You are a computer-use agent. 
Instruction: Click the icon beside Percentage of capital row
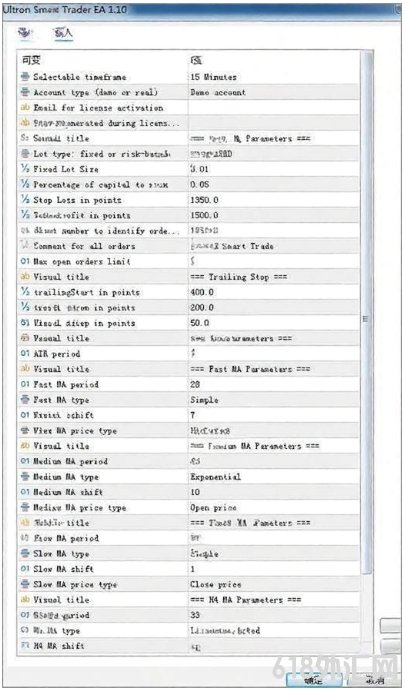[25, 184]
